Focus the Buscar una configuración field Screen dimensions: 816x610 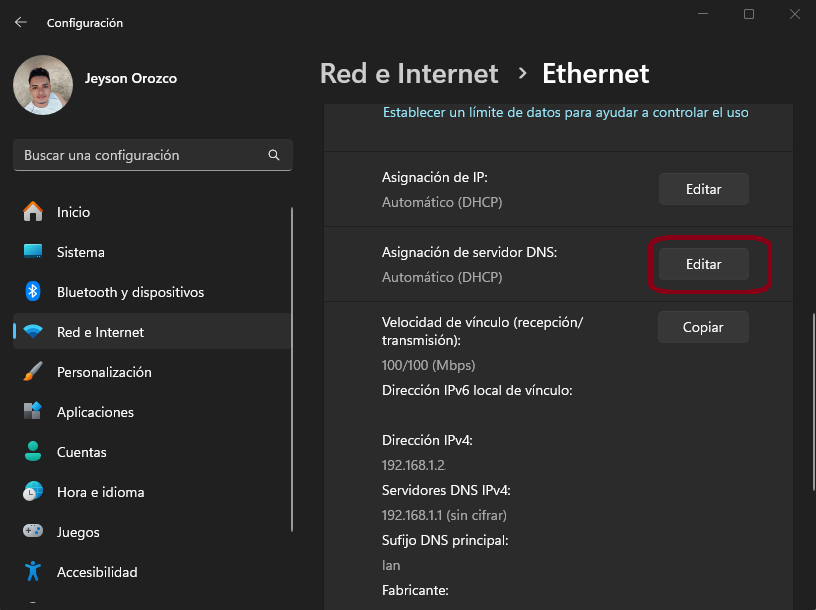(x=140, y=156)
